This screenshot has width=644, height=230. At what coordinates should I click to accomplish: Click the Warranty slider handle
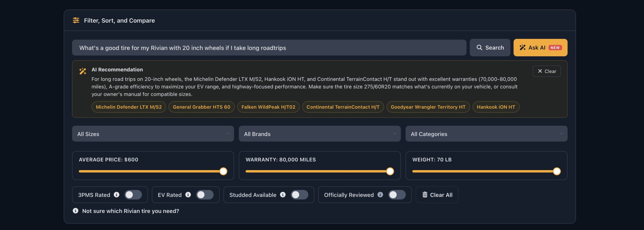[x=390, y=171]
